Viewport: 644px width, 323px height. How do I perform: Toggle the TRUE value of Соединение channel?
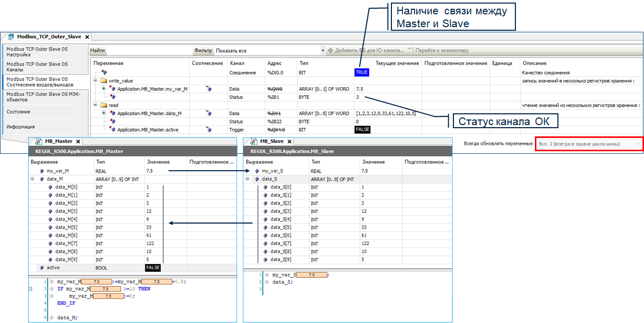(x=362, y=72)
